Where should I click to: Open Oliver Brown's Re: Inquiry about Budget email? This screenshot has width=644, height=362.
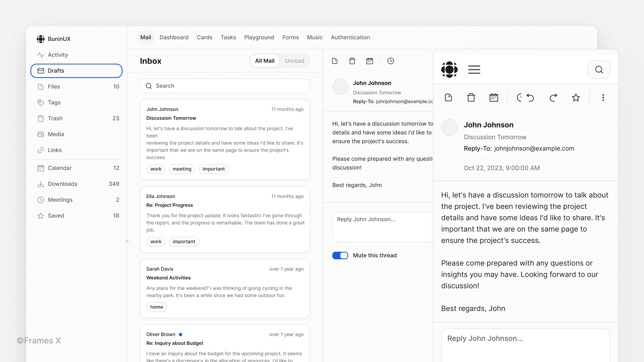225,343
